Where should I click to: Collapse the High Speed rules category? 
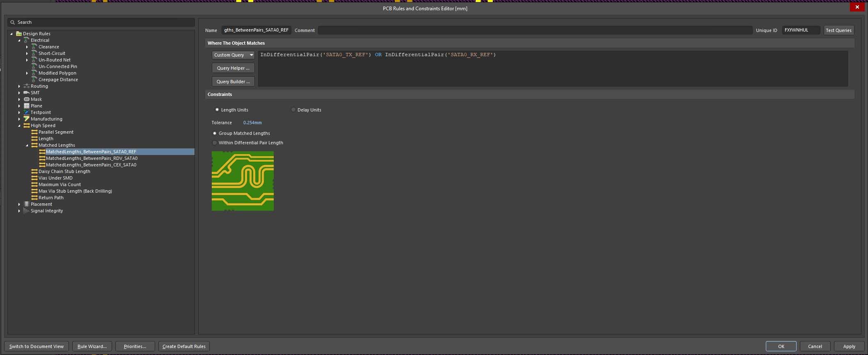click(x=19, y=125)
